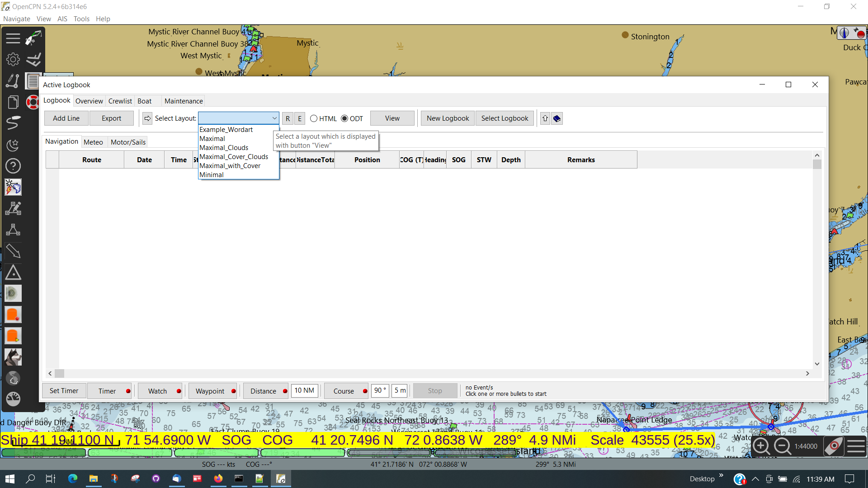Select the route creation pencil tool
Screen dimensions: 868x488
coord(13,80)
